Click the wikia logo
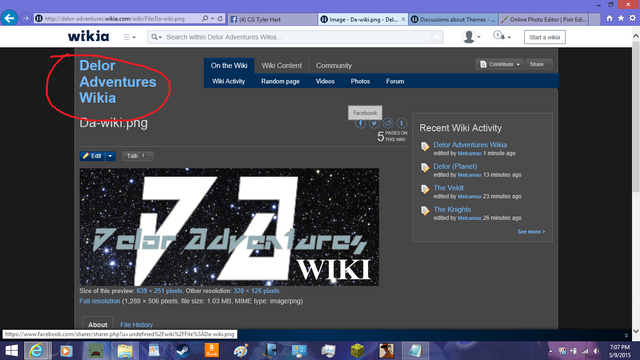Viewport: 640px width, 360px height. click(88, 36)
